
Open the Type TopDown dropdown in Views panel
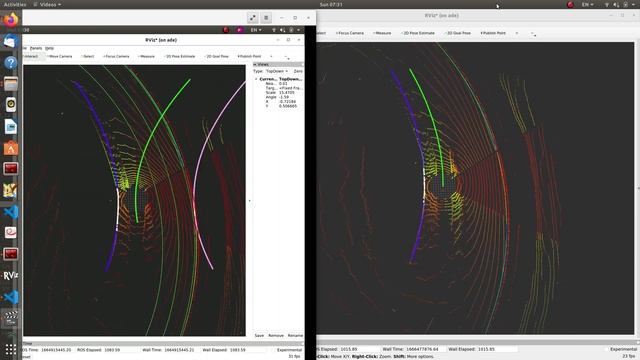[277, 71]
